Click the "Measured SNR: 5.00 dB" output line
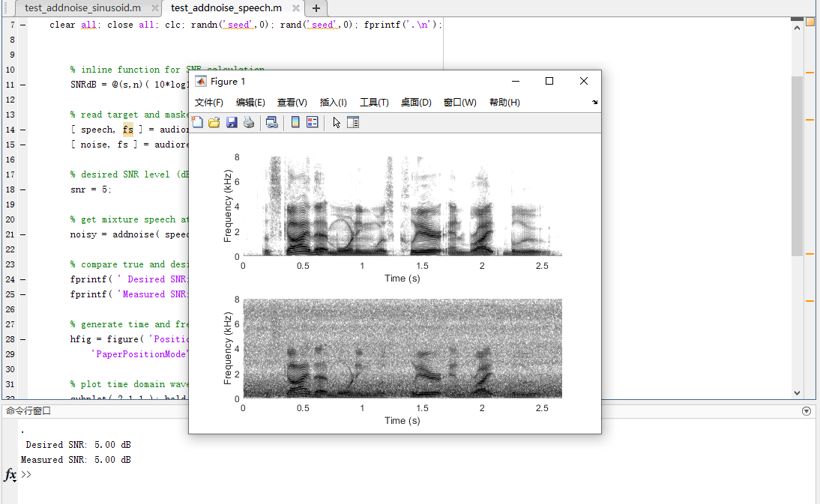This screenshot has width=820, height=504. [76, 460]
